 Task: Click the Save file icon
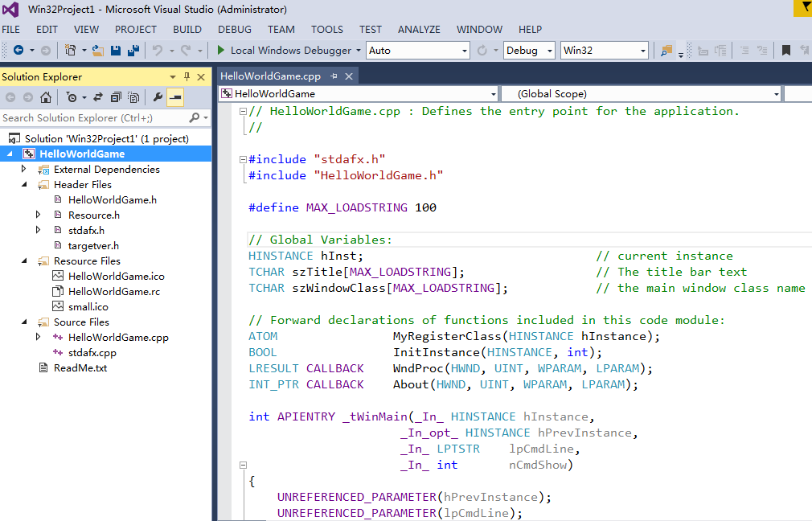pyautogui.click(x=116, y=50)
